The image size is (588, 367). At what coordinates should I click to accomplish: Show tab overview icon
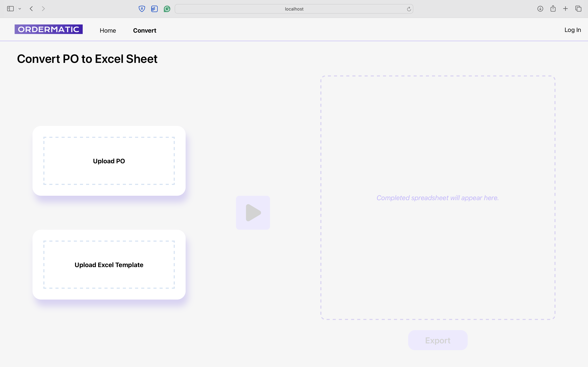[578, 9]
